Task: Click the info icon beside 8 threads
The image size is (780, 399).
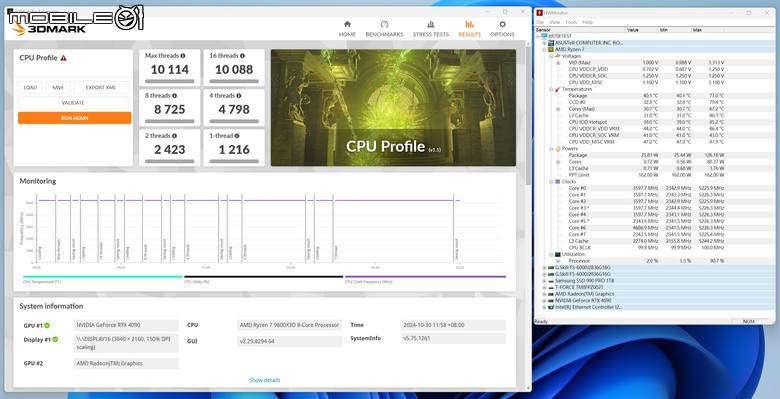Action: coord(175,96)
